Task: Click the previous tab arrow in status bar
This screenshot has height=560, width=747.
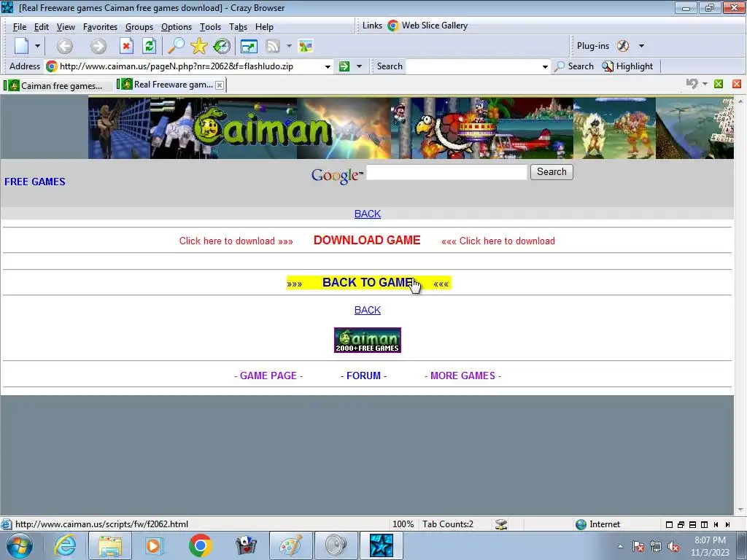Action: [716, 525]
